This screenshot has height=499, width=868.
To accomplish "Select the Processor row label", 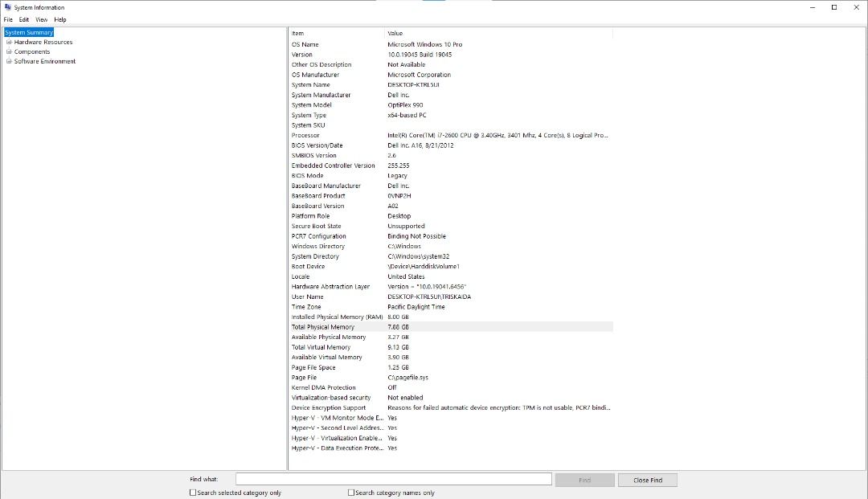I will tap(305, 135).
